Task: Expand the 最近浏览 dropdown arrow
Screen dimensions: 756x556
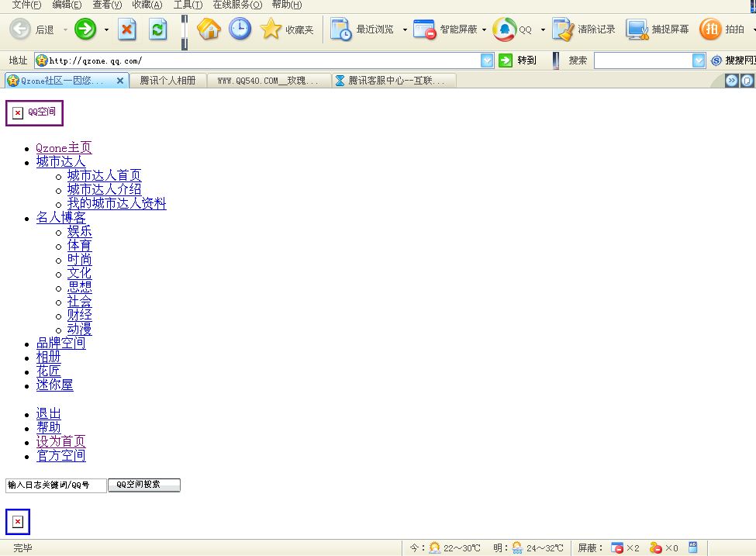Action: click(405, 30)
